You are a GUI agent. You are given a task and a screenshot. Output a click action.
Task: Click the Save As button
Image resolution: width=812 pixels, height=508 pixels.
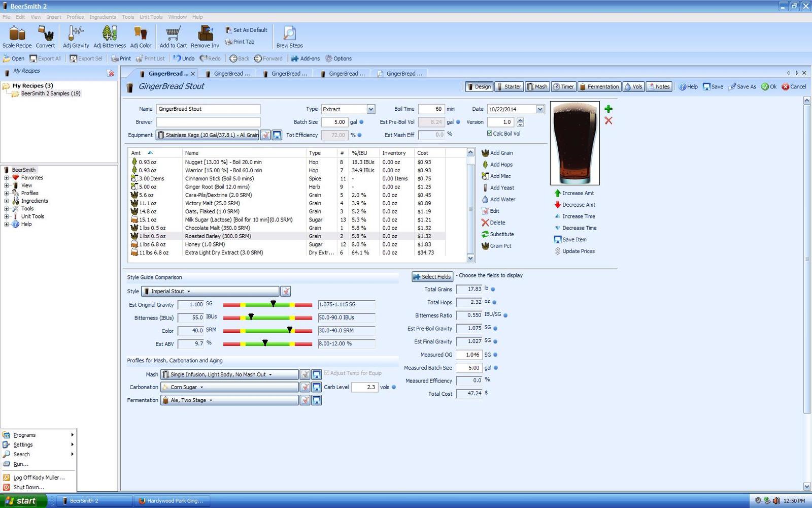coord(742,87)
